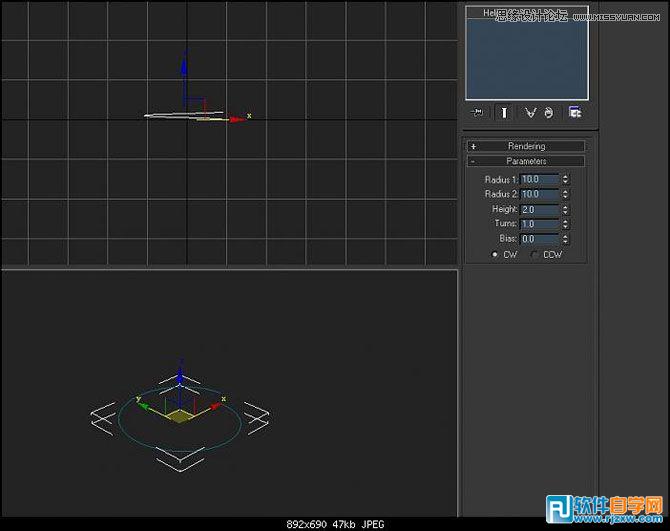Click the Radius 1 value field
This screenshot has height=531, width=670.
click(540, 179)
